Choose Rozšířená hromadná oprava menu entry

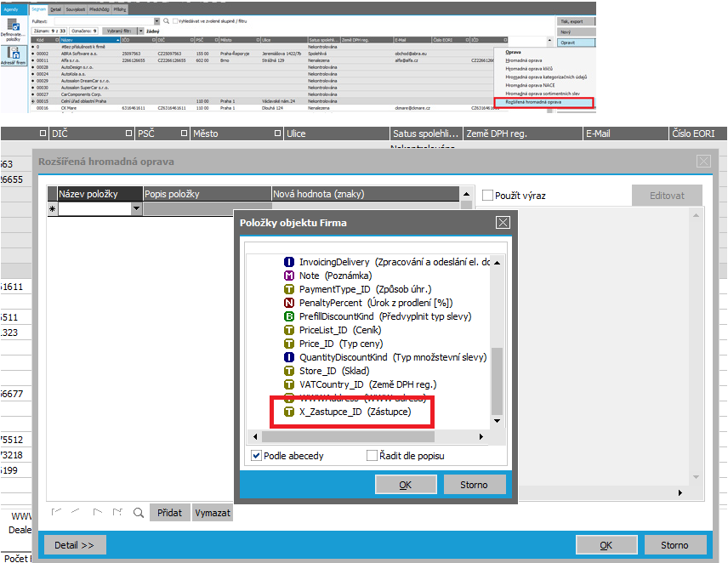pyautogui.click(x=543, y=102)
